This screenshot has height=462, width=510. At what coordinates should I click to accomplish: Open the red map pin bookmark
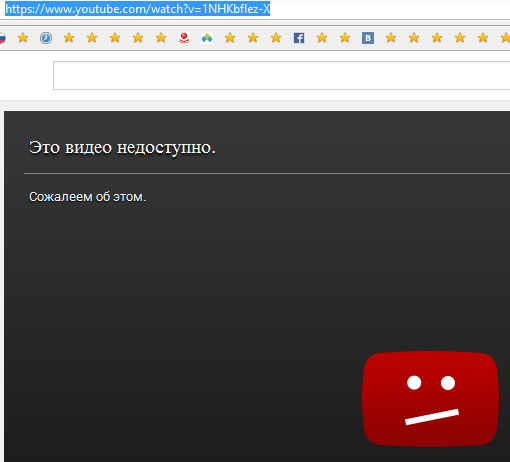pyautogui.click(x=184, y=38)
